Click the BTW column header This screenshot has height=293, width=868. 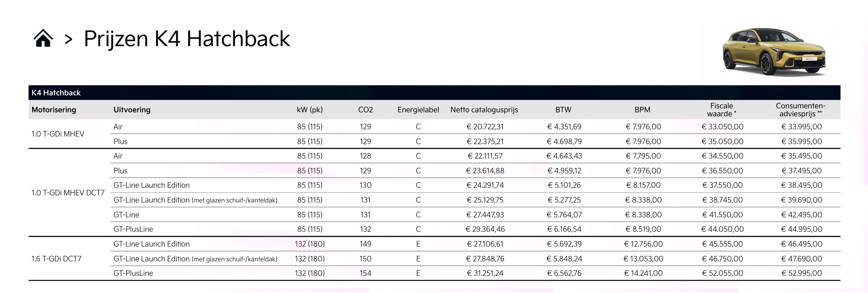[563, 110]
